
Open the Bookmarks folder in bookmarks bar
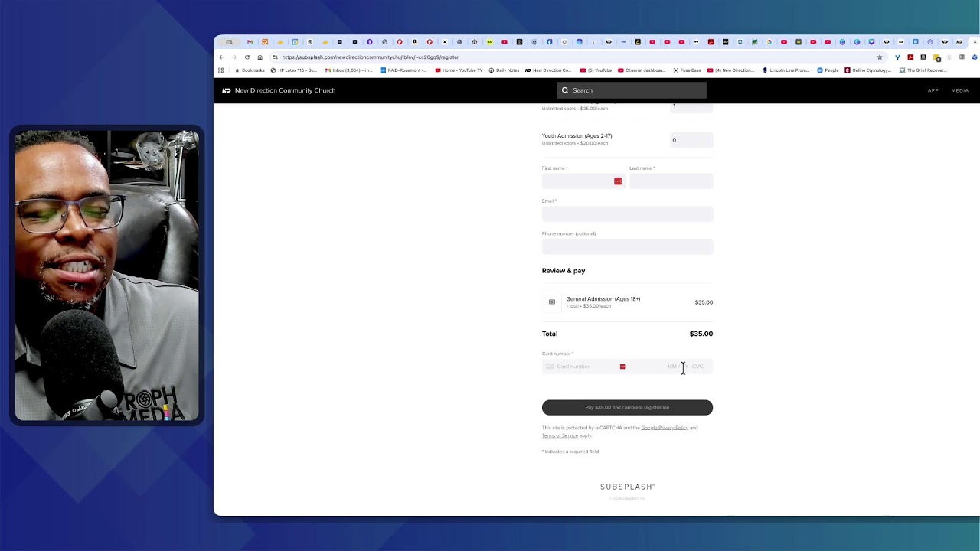coord(250,70)
